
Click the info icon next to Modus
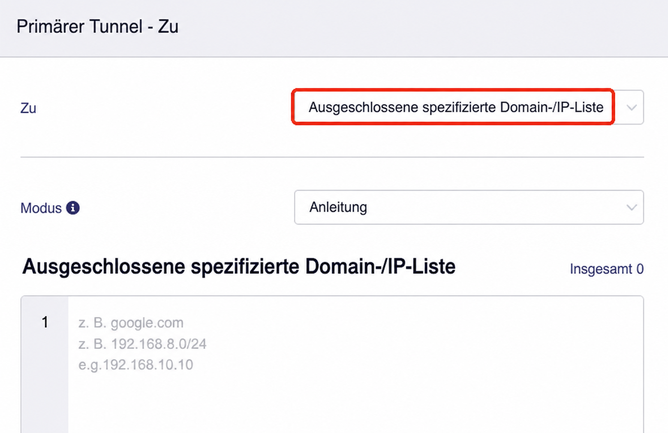tap(73, 208)
